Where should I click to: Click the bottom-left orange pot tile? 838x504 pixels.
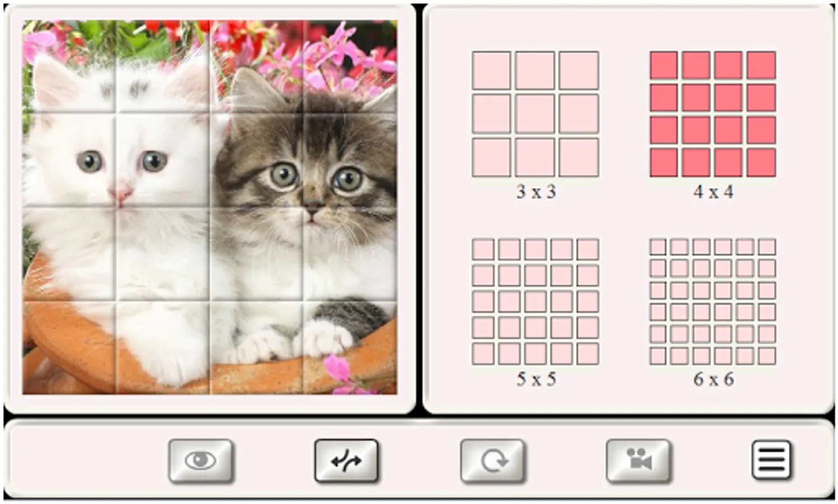pos(69,347)
